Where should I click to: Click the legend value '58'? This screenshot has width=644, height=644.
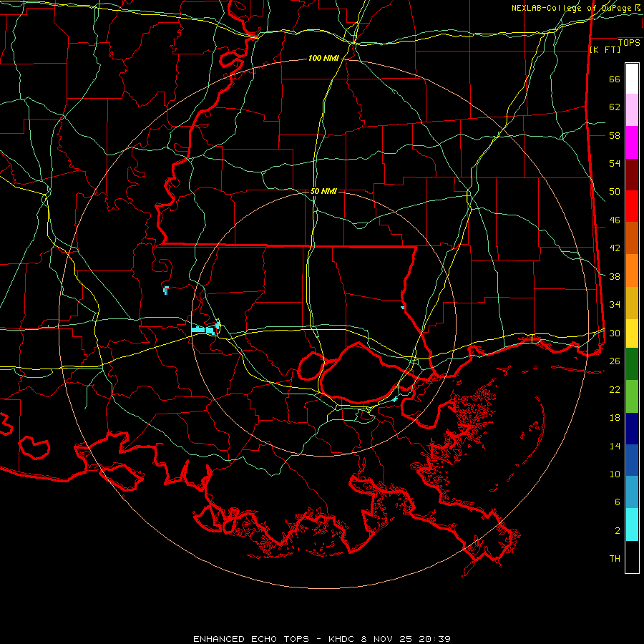point(615,135)
